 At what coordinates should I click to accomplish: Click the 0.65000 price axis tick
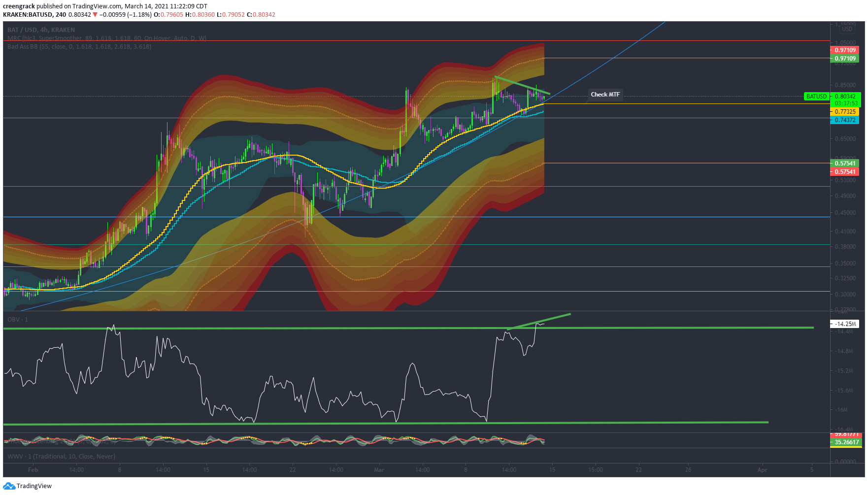(x=845, y=139)
